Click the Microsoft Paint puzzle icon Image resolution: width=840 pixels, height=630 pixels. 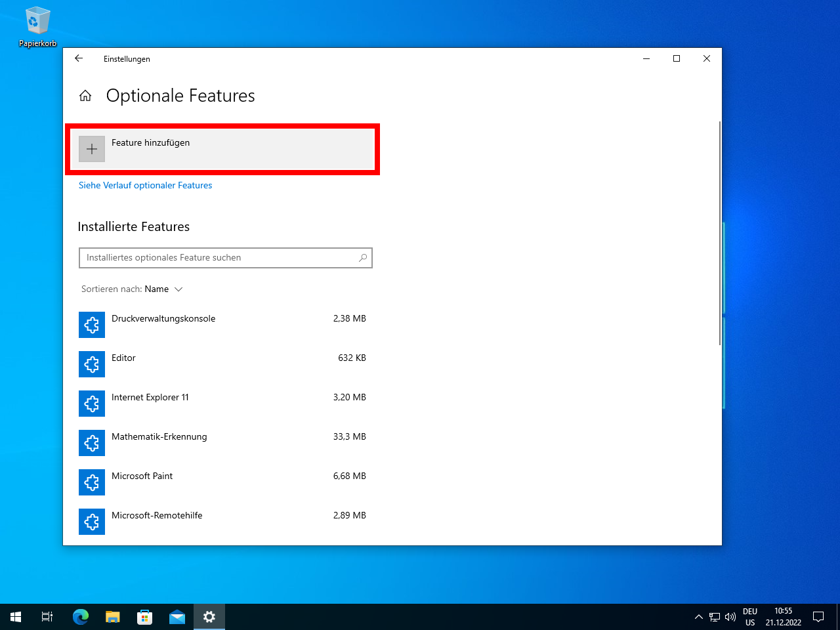[92, 482]
